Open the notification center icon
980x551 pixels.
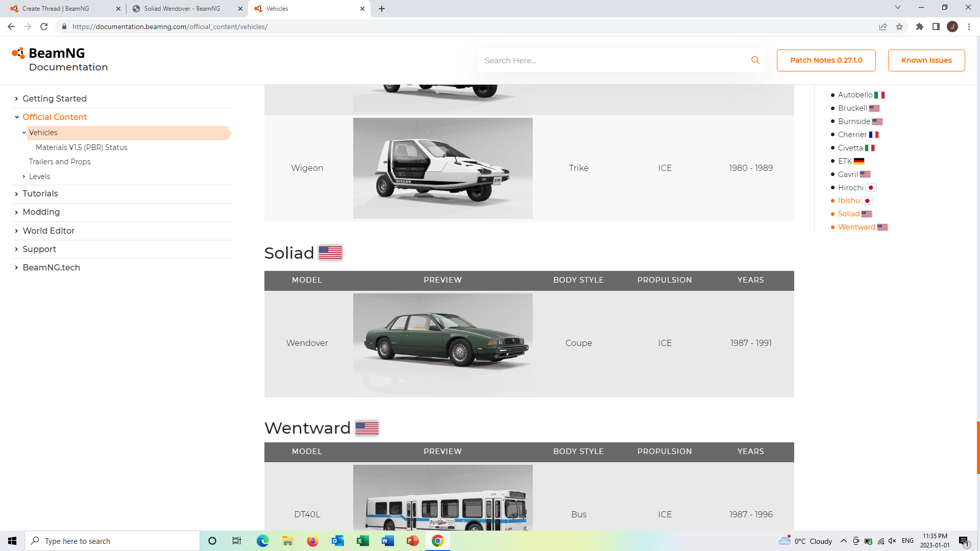964,541
